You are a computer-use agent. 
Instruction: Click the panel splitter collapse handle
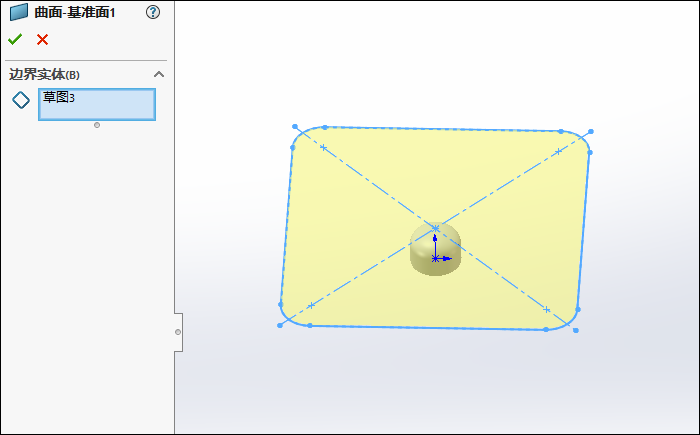coord(178,332)
